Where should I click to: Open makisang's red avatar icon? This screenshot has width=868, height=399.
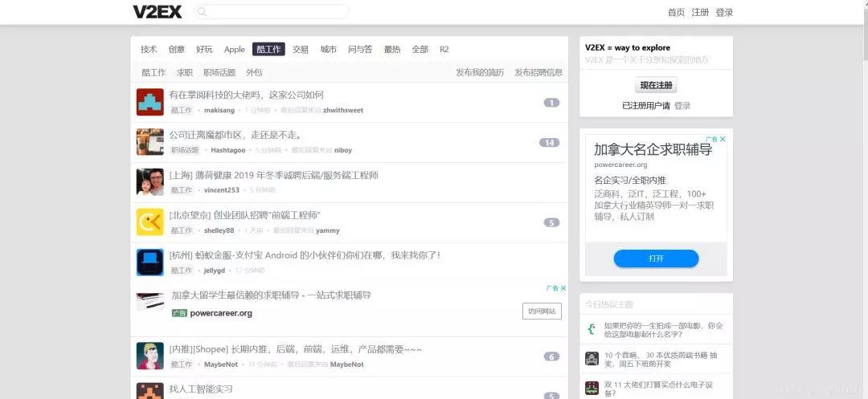coord(150,102)
